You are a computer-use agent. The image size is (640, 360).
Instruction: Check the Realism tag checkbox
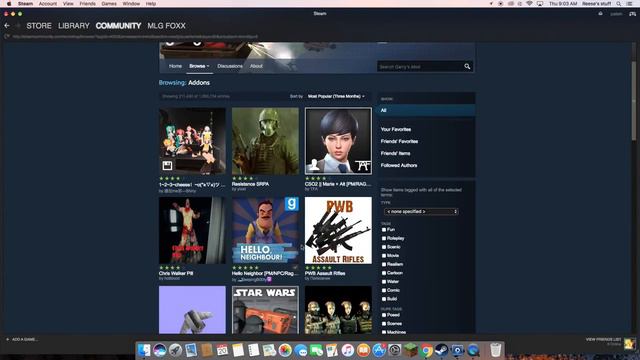pos(384,264)
